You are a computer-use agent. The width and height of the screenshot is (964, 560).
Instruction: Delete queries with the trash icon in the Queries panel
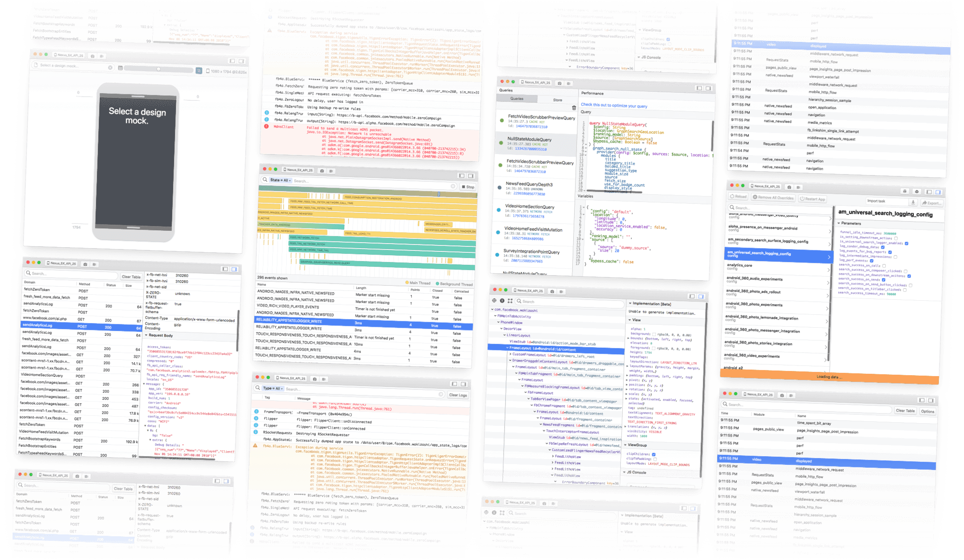click(x=574, y=108)
